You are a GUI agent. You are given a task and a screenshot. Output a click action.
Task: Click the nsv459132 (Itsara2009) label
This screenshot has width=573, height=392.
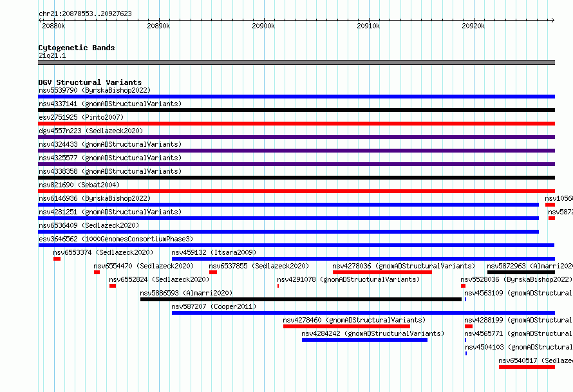[x=214, y=252]
